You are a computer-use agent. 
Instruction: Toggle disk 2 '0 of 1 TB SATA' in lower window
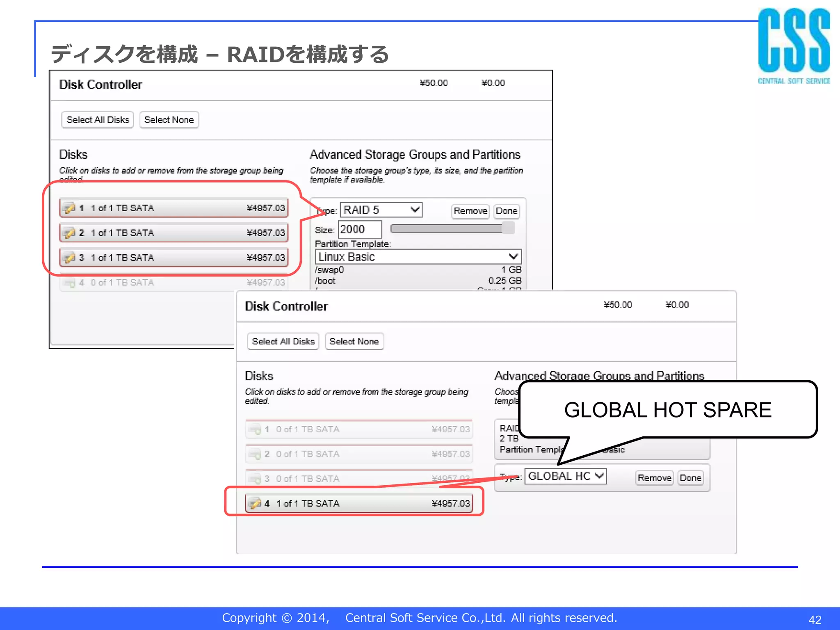click(359, 454)
